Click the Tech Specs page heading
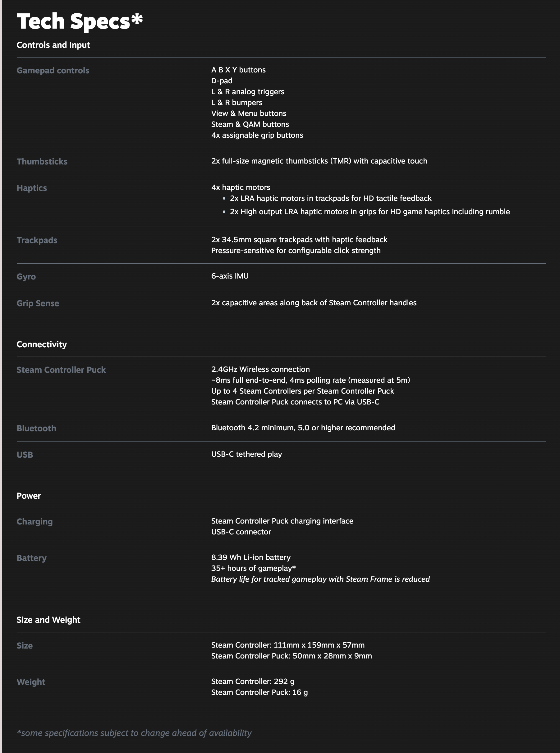This screenshot has width=560, height=753. (80, 21)
